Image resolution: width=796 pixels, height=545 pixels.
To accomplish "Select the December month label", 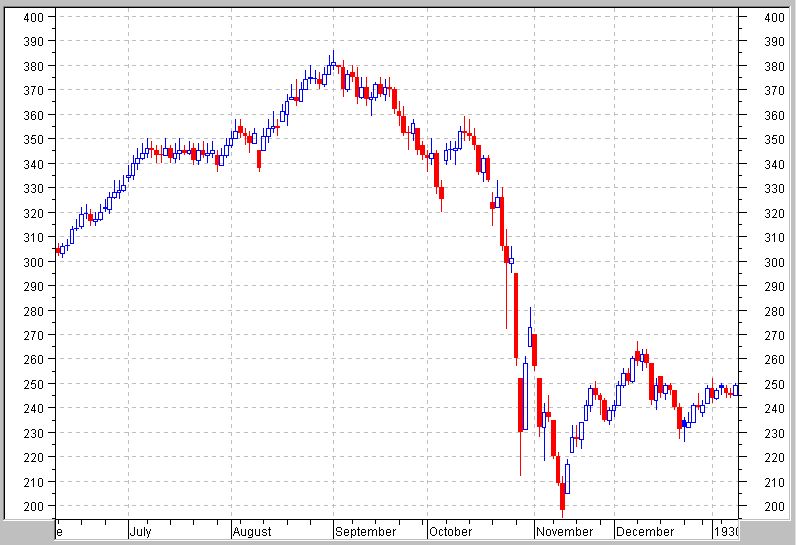I will tap(645, 531).
